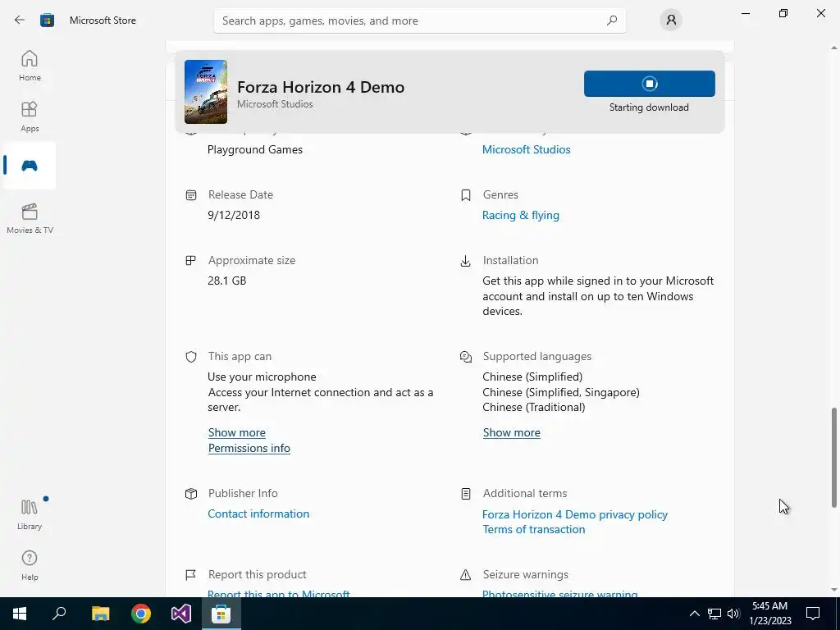Click the vertical scrollbar thumb
The height and width of the screenshot is (630, 840).
coord(833,458)
